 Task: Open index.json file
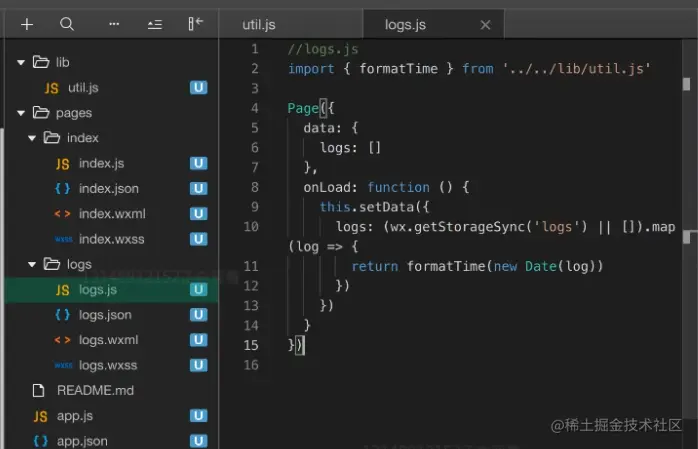pyautogui.click(x=111, y=189)
